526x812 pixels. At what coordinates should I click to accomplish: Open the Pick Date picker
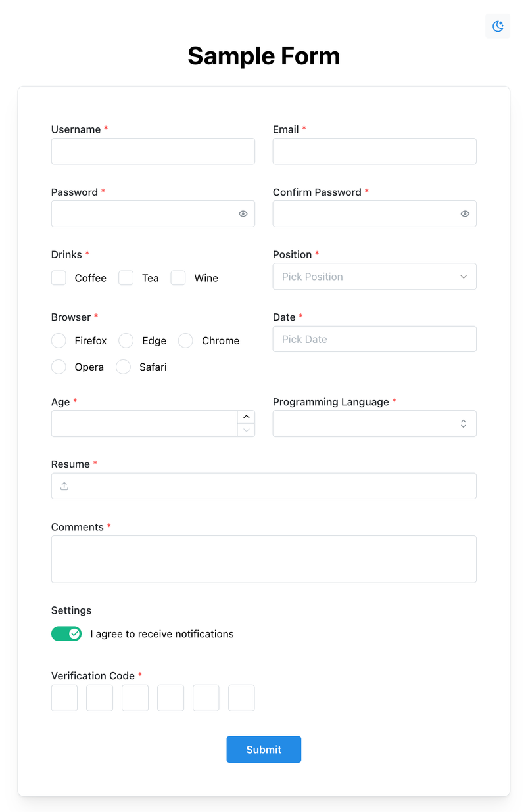pos(375,339)
